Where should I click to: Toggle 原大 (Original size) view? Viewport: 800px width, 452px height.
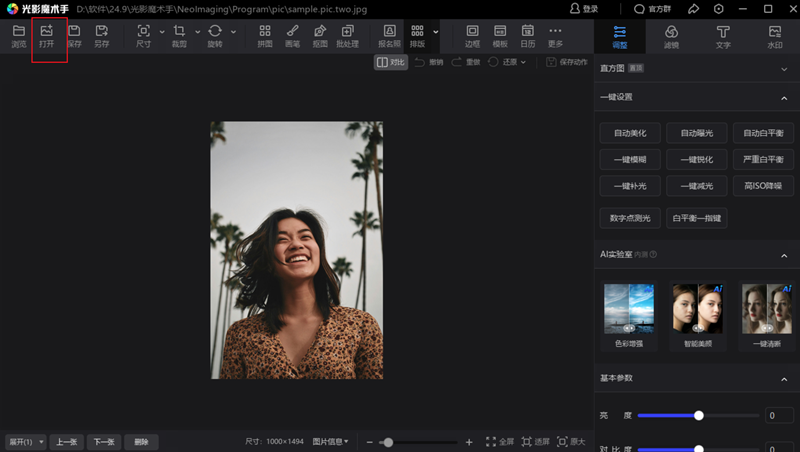tap(570, 442)
